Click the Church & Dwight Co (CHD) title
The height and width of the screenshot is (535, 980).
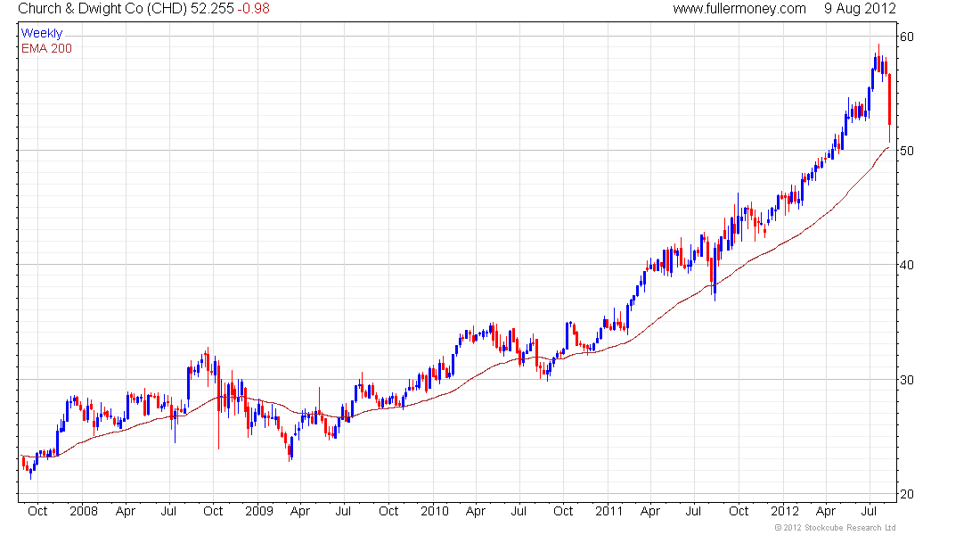pyautogui.click(x=102, y=9)
